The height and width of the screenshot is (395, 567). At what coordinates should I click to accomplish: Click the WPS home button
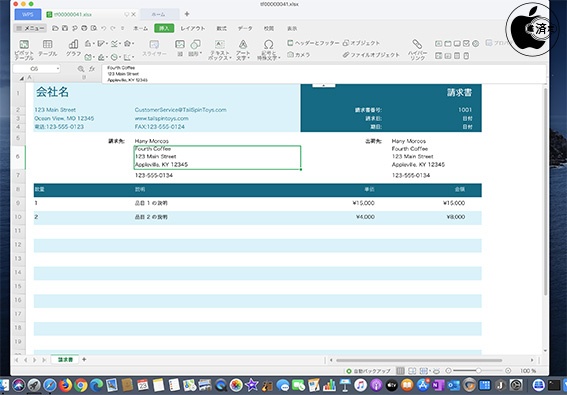[28, 14]
